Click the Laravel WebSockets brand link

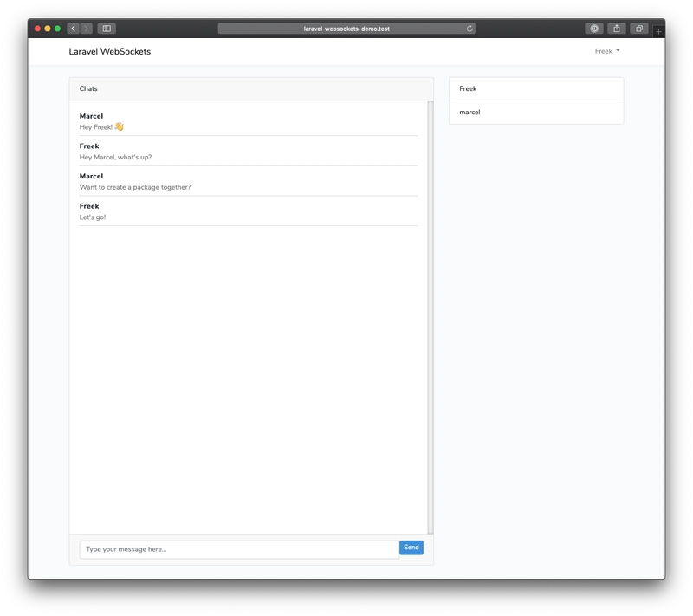click(x=109, y=51)
